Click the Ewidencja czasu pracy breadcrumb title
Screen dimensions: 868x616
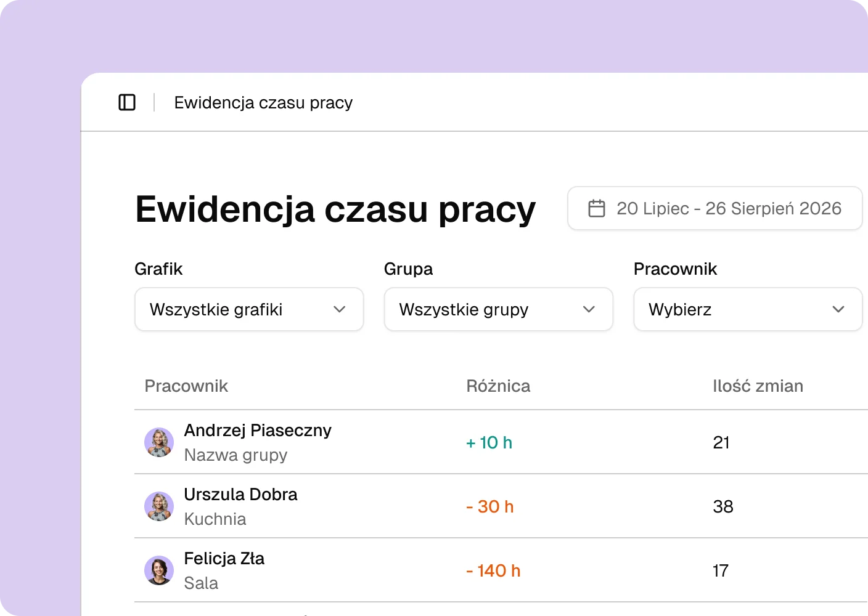point(263,102)
